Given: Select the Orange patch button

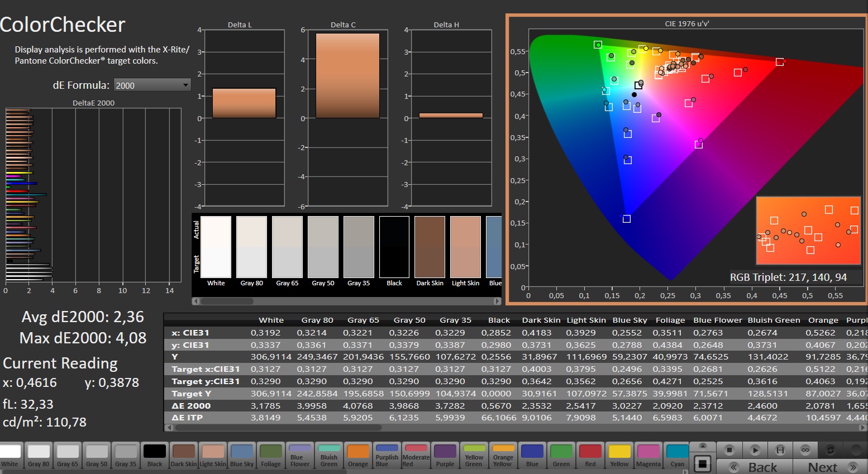Looking at the screenshot, I should pos(358,455).
